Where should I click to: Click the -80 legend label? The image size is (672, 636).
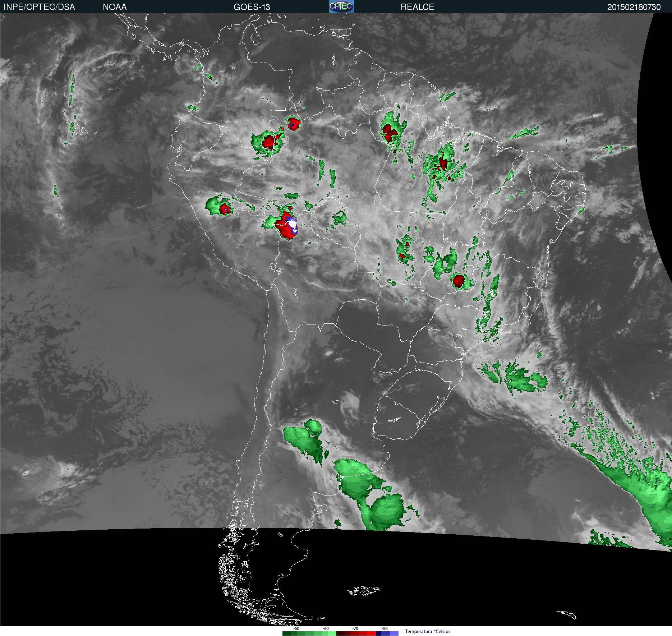pos(385,628)
